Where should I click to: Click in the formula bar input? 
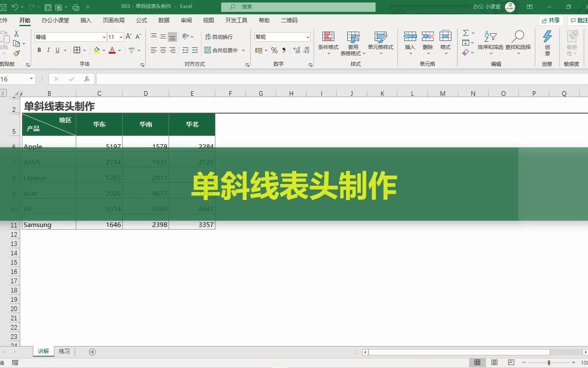pyautogui.click(x=341, y=79)
